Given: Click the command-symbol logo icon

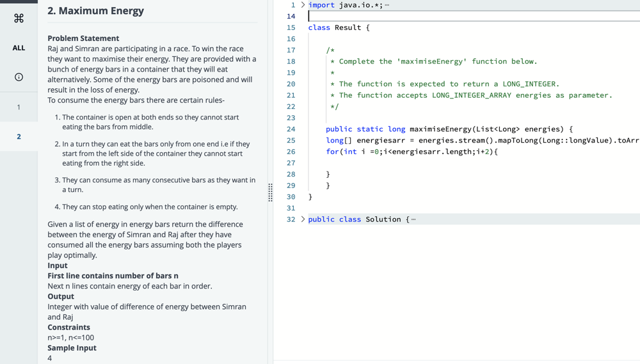Looking at the screenshot, I should (19, 18).
